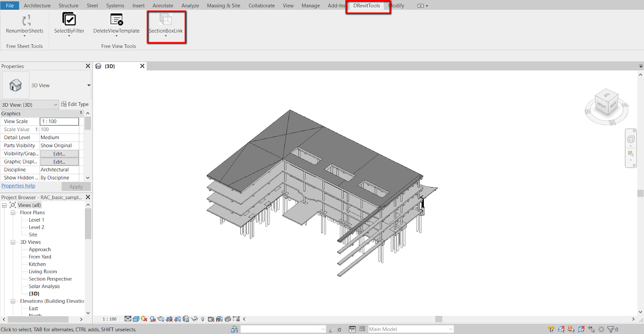Open the '3D View: {3D}' instance dropdown

pos(30,105)
